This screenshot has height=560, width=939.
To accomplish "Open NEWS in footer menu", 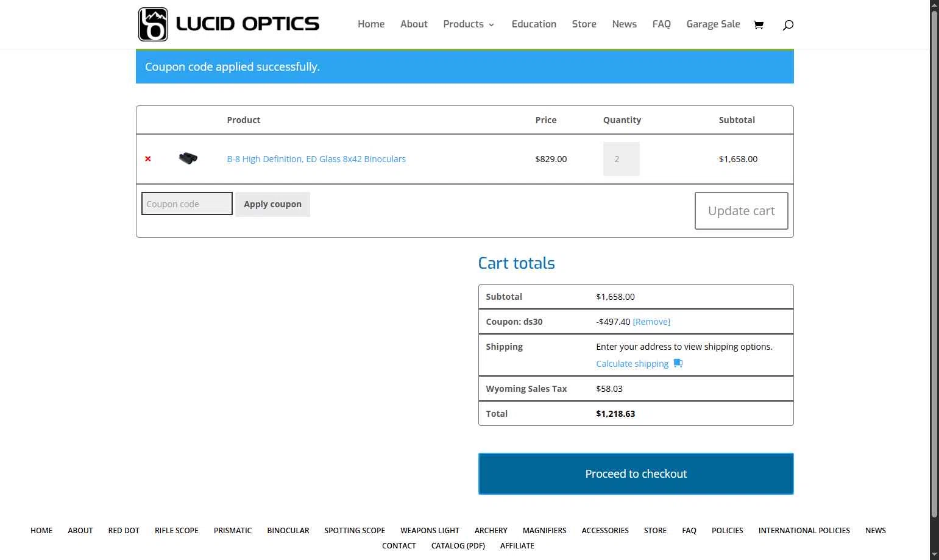I will 876,531.
